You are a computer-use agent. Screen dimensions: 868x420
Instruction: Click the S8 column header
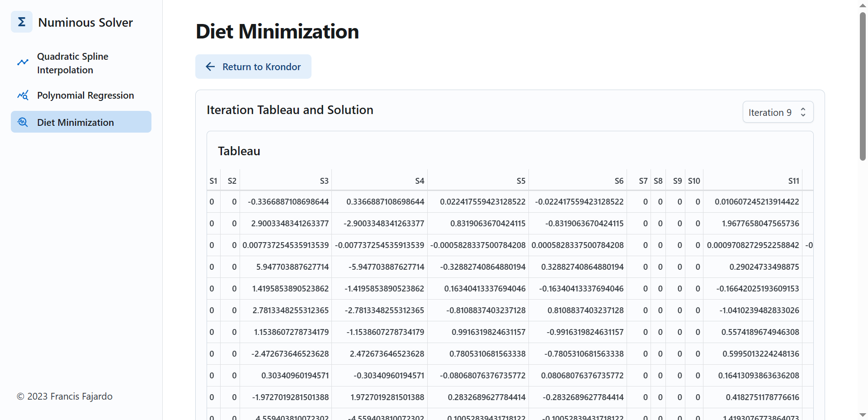(658, 181)
